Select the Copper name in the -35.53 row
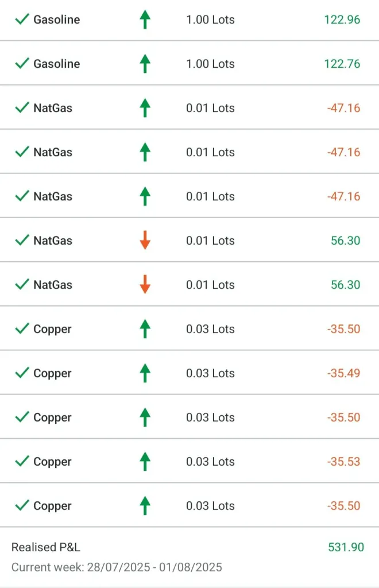379x588 pixels. 52,462
